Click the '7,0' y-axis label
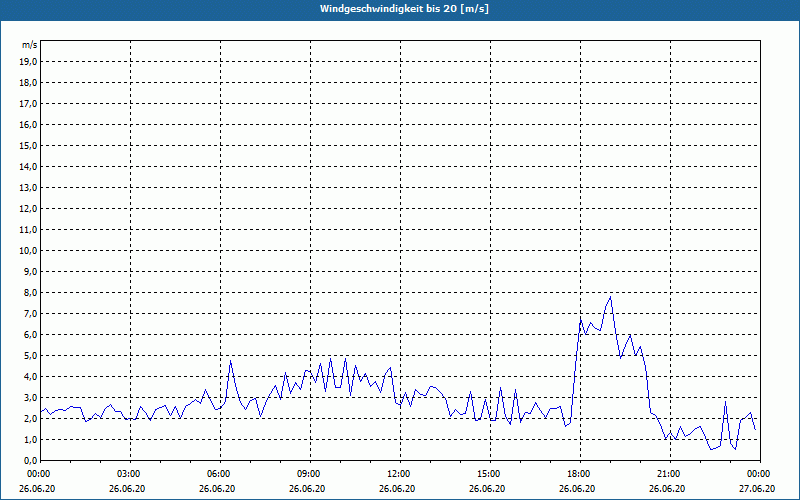This screenshot has height=500, width=800. [x=30, y=313]
